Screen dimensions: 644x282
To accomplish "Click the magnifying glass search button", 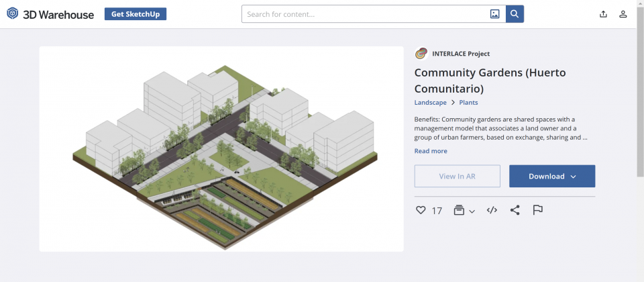I will [x=515, y=14].
